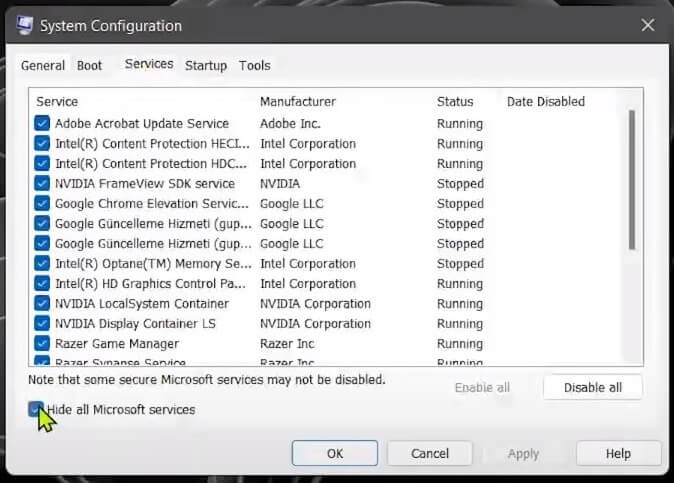Uncheck NVIDIA LocalSystem Container
The image size is (674, 483).
[x=42, y=303]
